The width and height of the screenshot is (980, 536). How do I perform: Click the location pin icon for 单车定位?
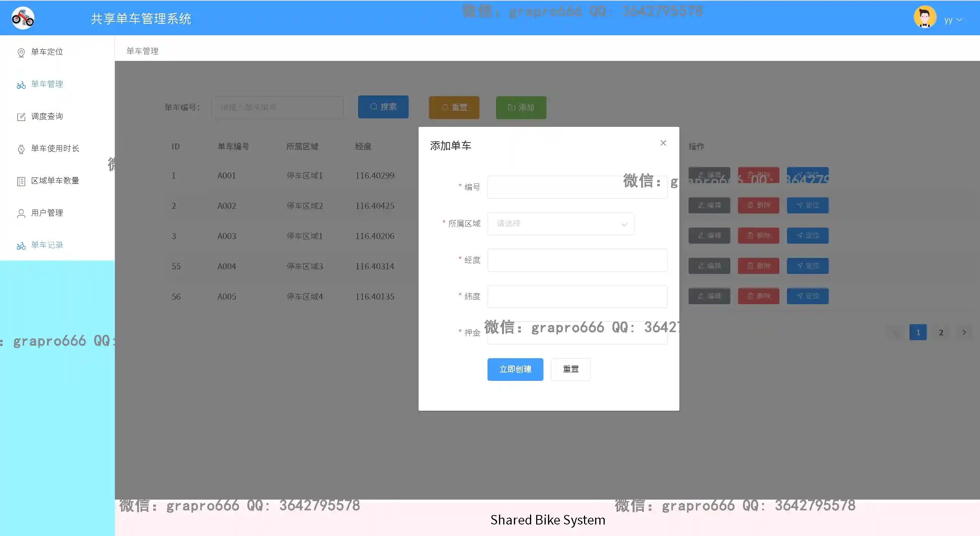tap(21, 52)
